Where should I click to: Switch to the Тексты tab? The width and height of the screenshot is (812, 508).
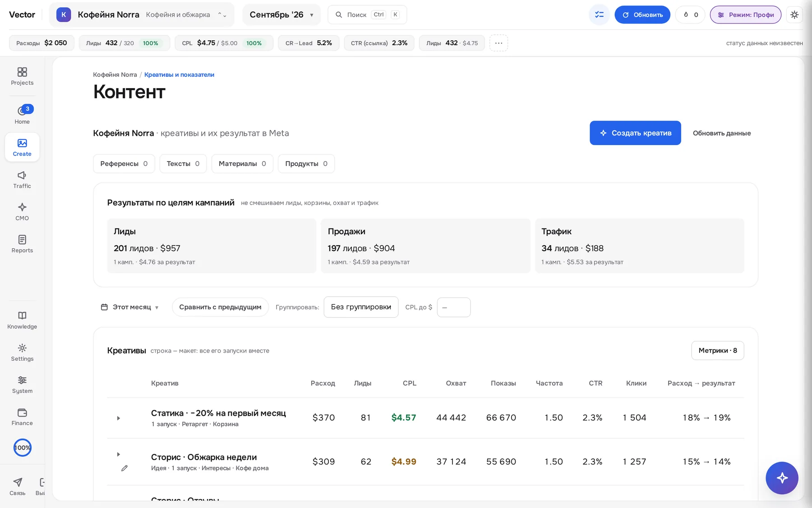(x=183, y=163)
